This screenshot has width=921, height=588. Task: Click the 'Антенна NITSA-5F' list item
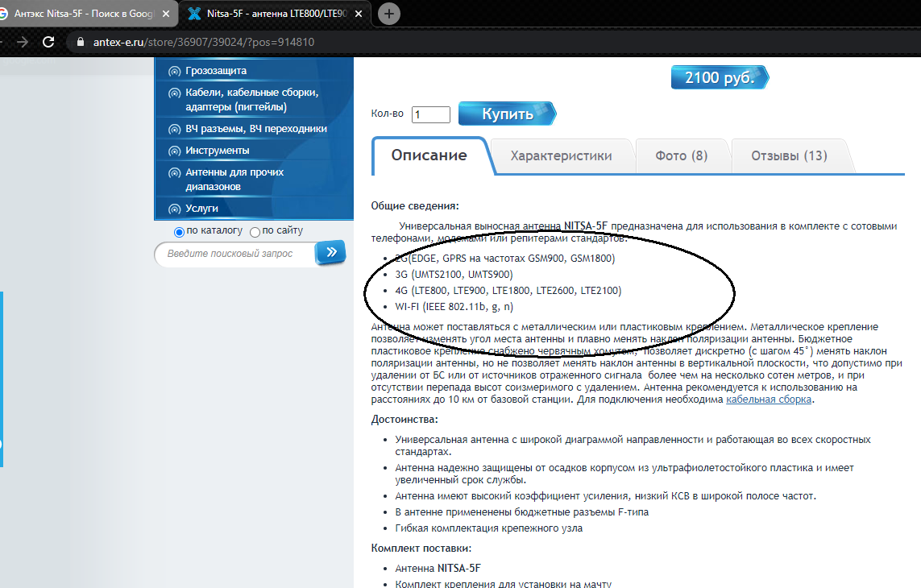point(438,568)
